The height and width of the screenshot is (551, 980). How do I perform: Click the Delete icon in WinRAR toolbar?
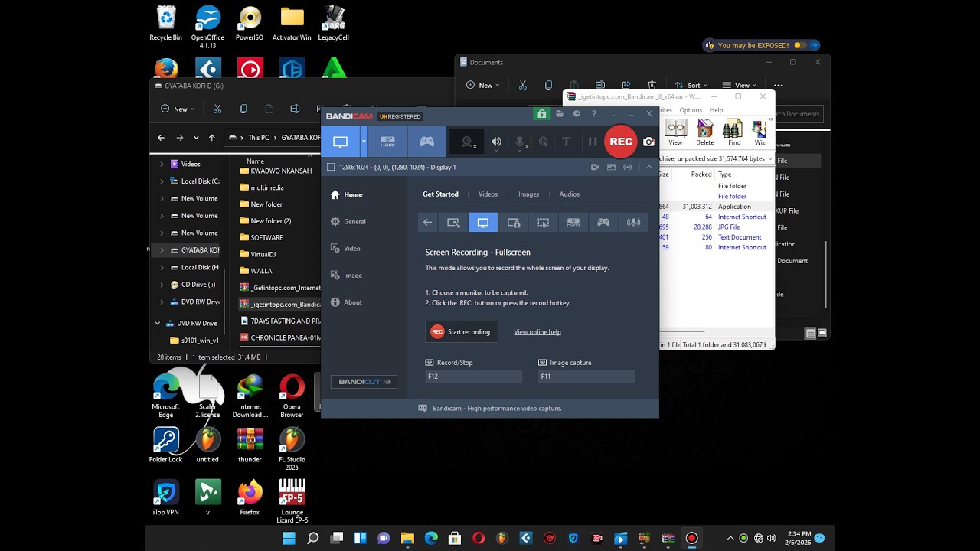coord(704,132)
